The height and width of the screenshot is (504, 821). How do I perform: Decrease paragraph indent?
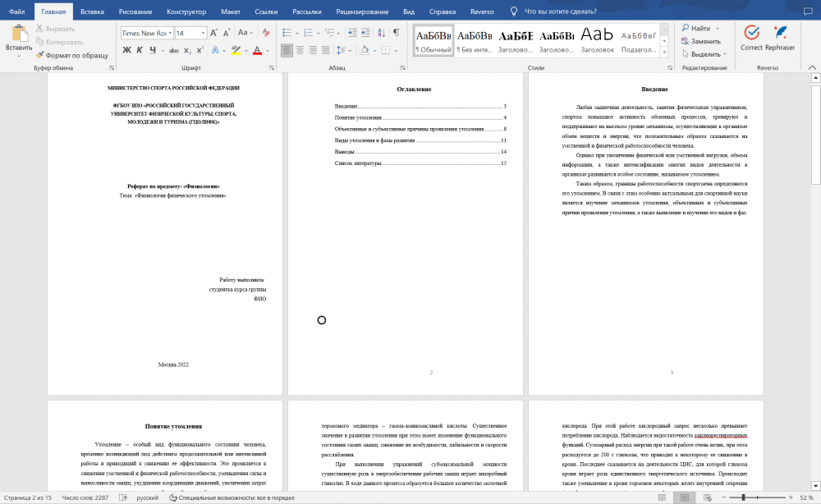(x=352, y=33)
